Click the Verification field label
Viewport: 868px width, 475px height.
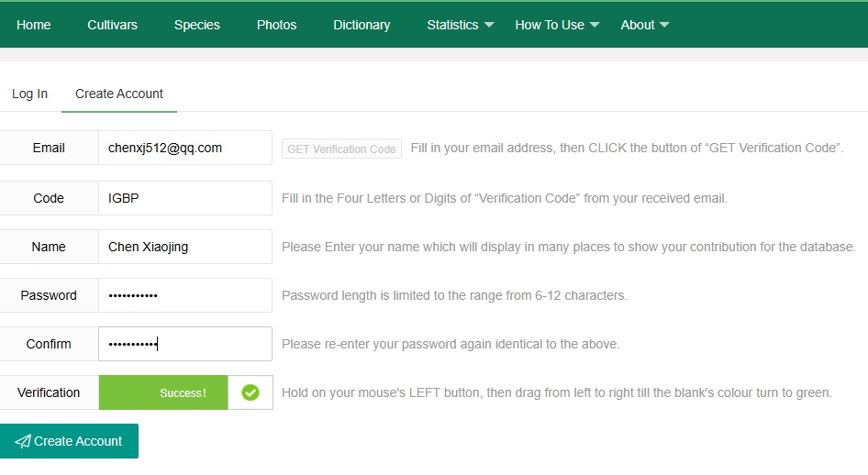49,392
